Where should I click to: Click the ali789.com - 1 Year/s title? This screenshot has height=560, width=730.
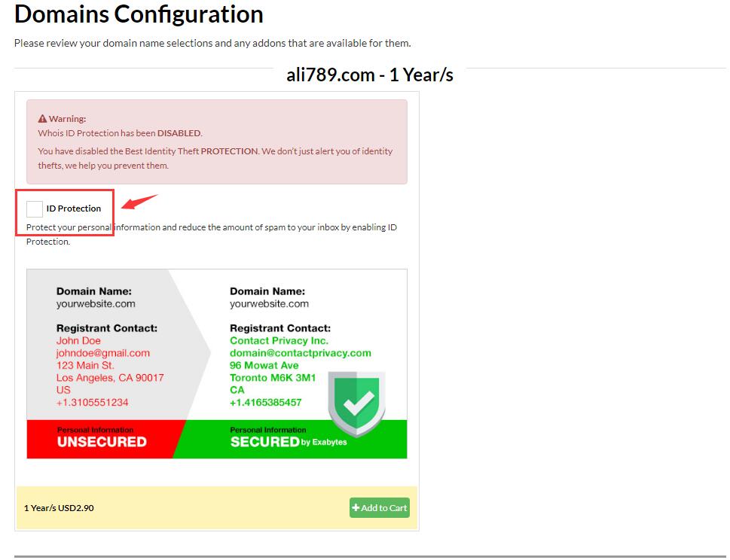point(369,75)
